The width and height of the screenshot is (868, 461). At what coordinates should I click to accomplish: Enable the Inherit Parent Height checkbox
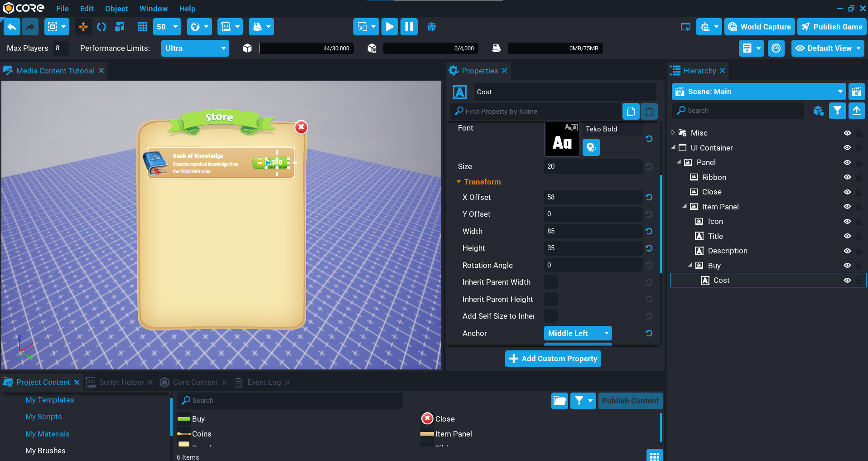click(x=550, y=299)
